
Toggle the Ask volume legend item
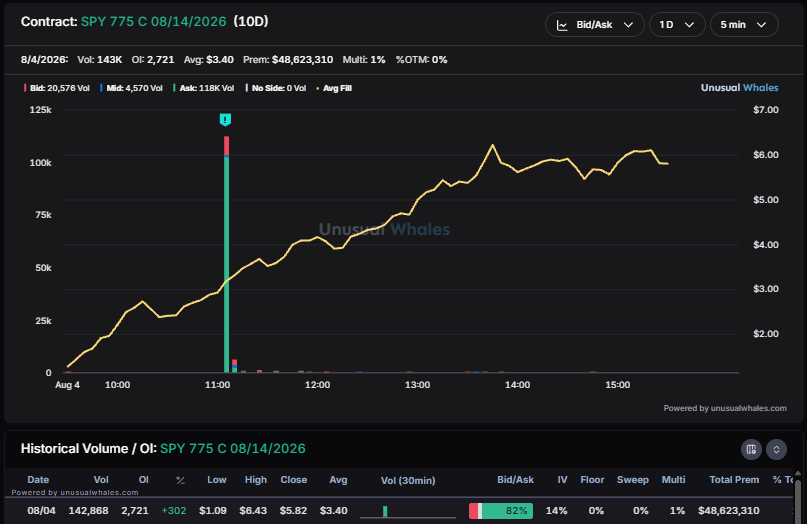pyautogui.click(x=204, y=88)
